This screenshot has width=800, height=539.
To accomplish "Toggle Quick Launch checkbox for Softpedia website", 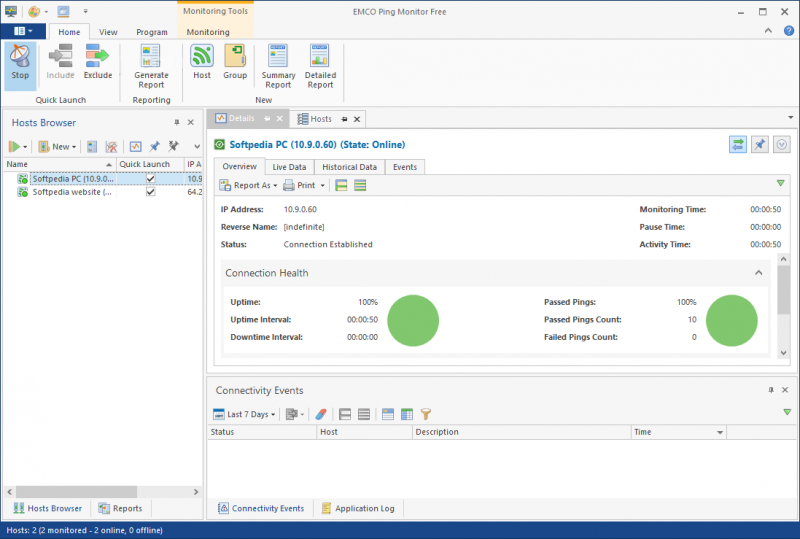I will [x=150, y=192].
